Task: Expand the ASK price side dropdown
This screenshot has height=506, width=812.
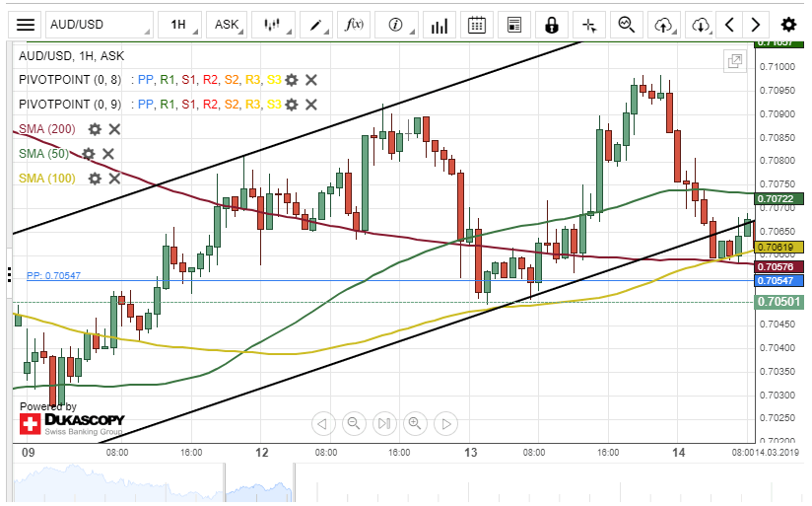Action: 227,25
